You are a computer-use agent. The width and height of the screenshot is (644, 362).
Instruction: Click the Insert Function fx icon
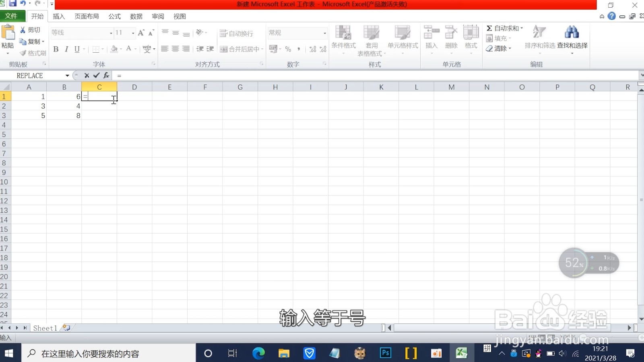(106, 75)
